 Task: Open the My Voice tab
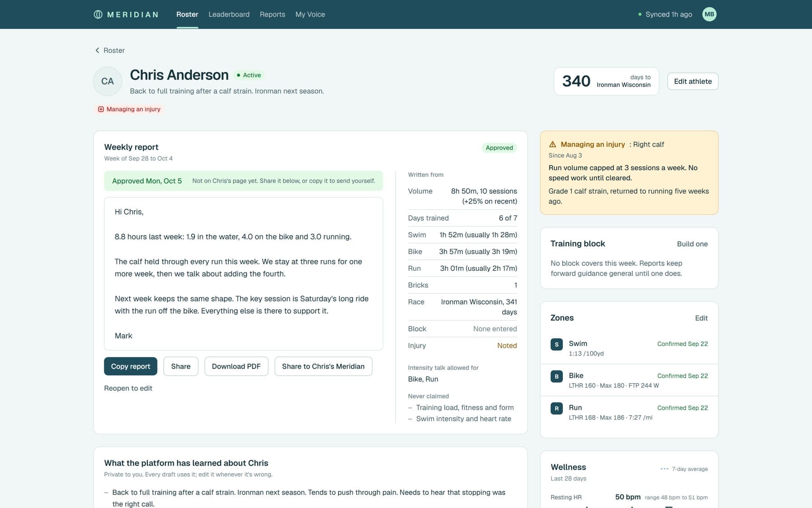click(310, 14)
